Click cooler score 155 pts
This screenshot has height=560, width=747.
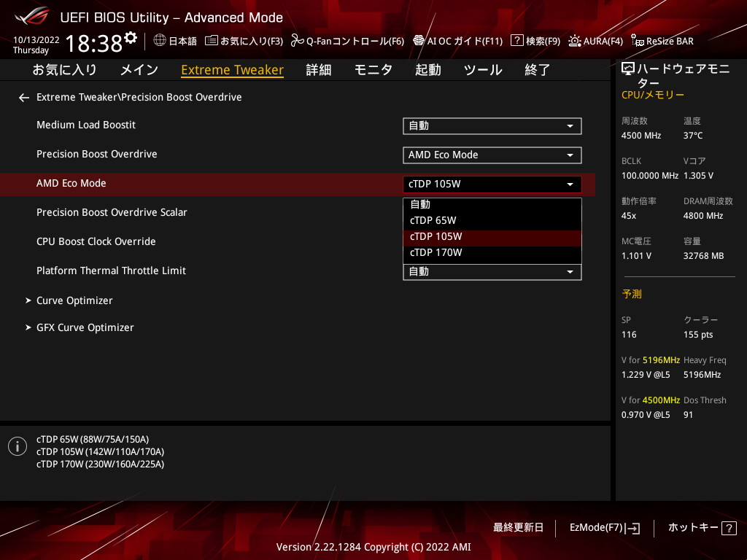click(x=698, y=335)
